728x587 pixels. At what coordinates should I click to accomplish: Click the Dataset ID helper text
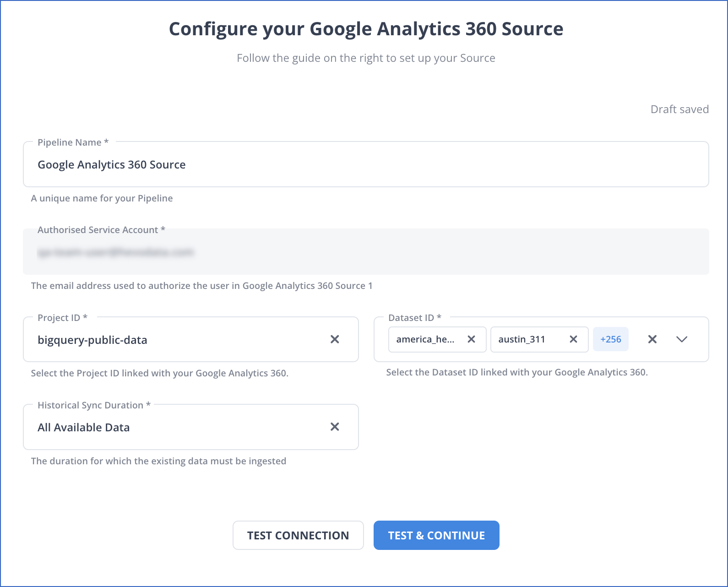(517, 372)
